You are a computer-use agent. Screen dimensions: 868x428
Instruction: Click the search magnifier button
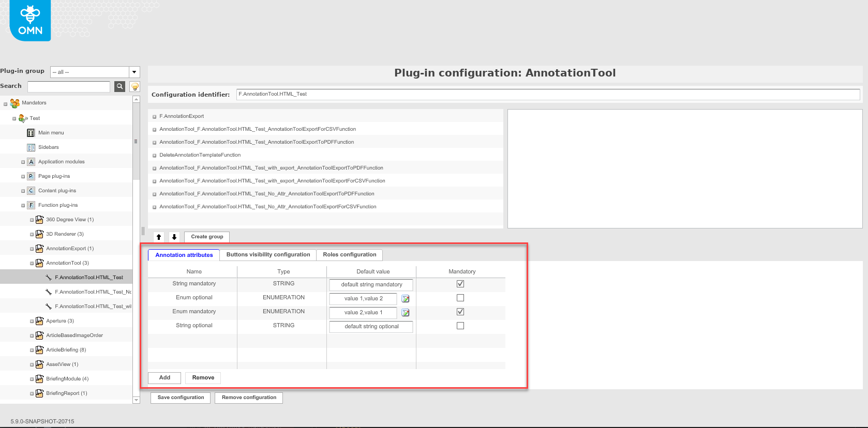(119, 86)
